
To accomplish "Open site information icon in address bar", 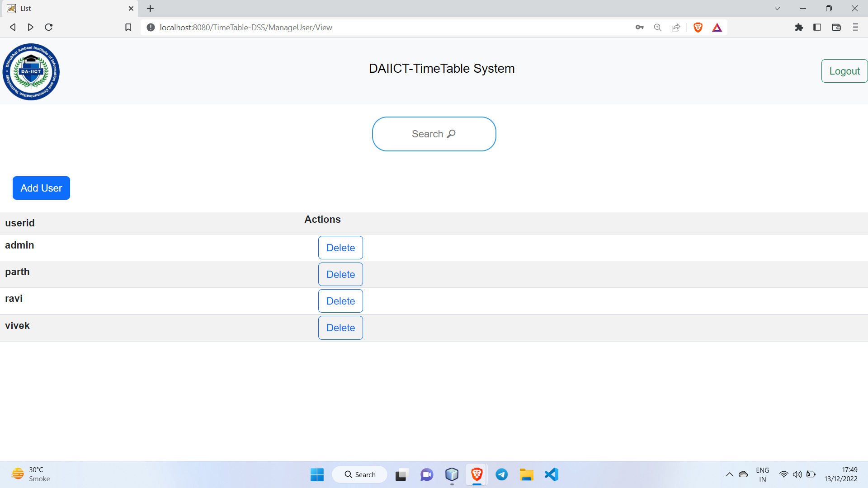I will click(151, 28).
